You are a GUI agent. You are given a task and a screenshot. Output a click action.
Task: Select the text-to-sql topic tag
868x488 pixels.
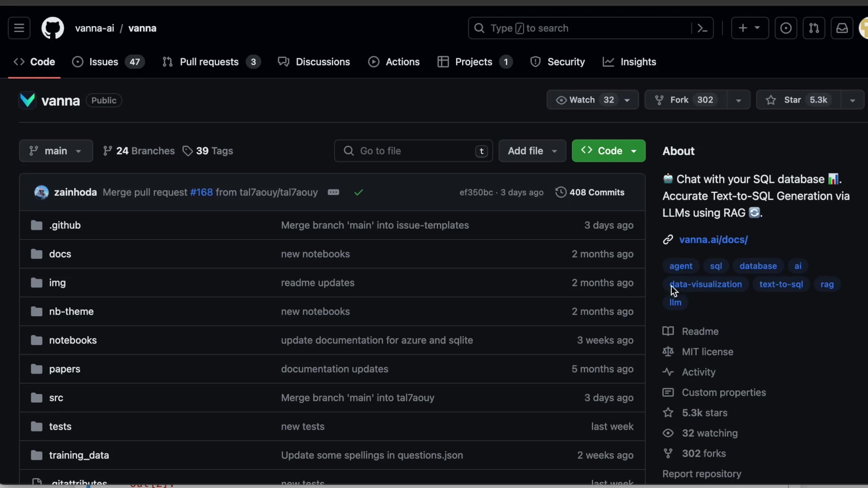coord(781,284)
